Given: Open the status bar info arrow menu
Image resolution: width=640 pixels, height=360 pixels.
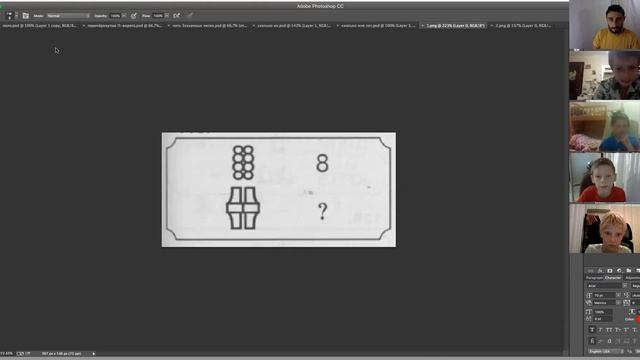Looking at the screenshot, I should click(x=93, y=353).
